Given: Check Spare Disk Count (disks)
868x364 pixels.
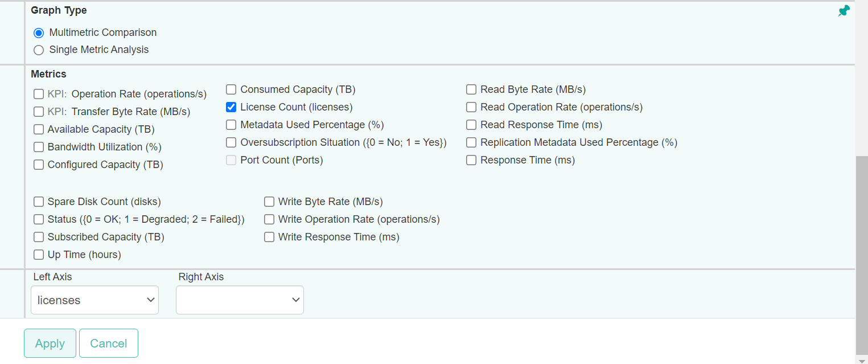Looking at the screenshot, I should pos(38,202).
